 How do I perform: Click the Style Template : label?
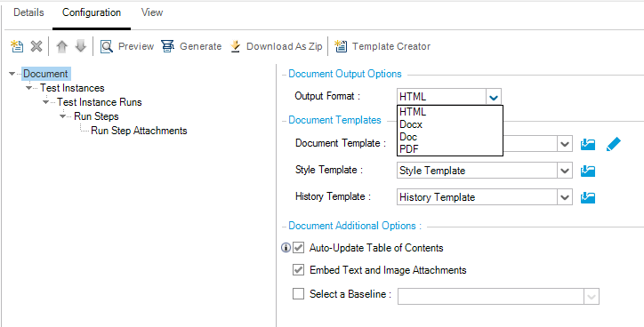click(x=329, y=170)
